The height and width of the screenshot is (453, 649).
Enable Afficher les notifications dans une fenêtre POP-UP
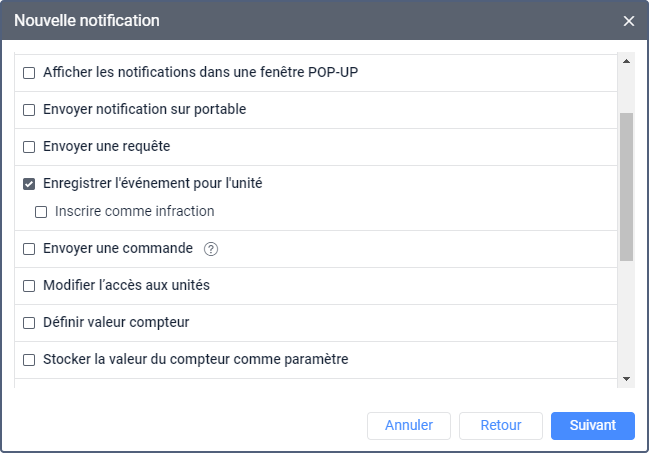click(x=29, y=73)
